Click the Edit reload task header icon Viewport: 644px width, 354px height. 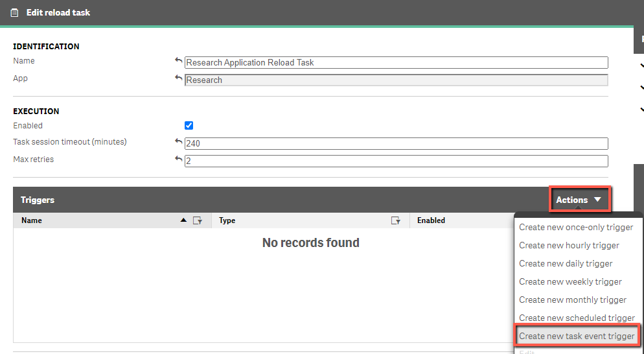coord(14,13)
